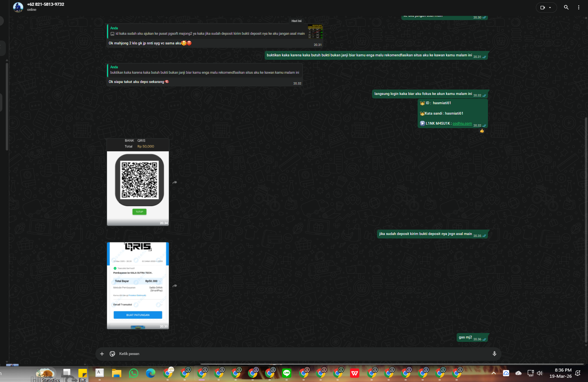The width and height of the screenshot is (588, 382).
Task: Show hidden system tray icons
Action: click(494, 373)
